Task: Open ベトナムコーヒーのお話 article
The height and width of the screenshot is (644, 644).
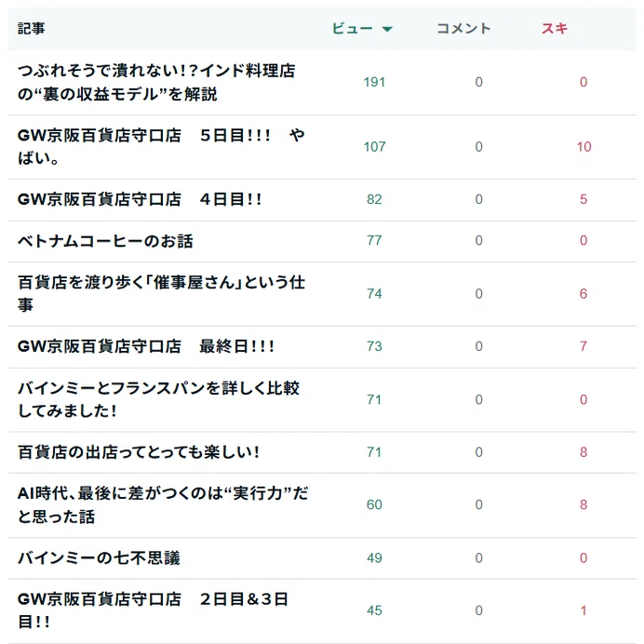Action: [105, 241]
